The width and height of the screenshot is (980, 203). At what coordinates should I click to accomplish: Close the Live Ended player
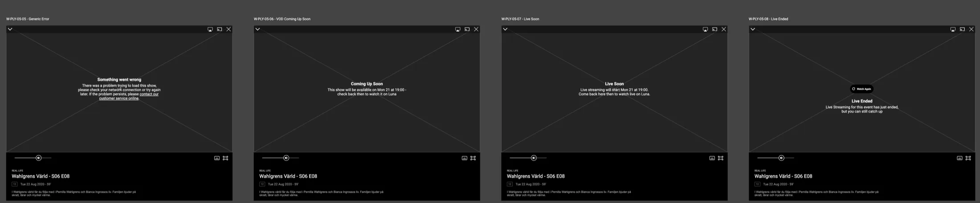[x=972, y=29]
